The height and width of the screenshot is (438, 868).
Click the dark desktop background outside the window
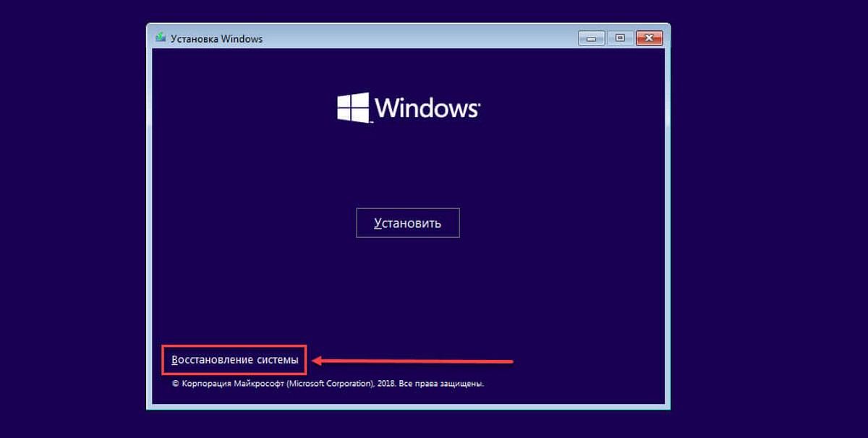pyautogui.click(x=767, y=217)
